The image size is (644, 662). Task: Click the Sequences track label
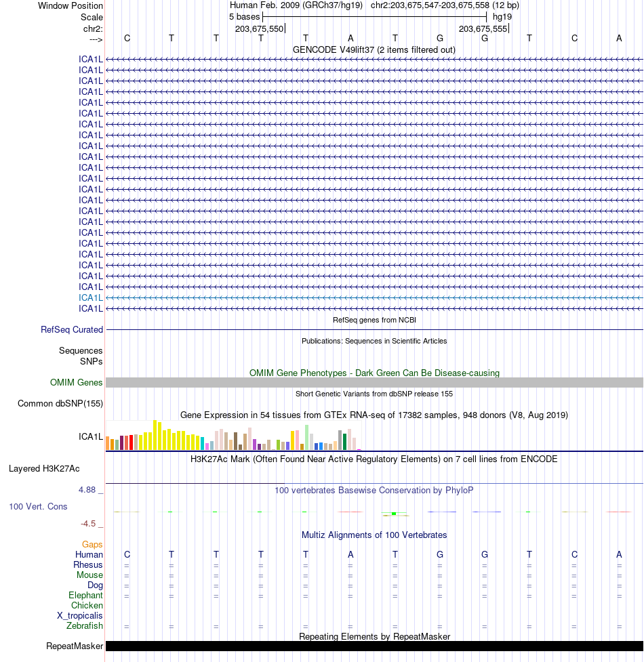click(x=81, y=351)
